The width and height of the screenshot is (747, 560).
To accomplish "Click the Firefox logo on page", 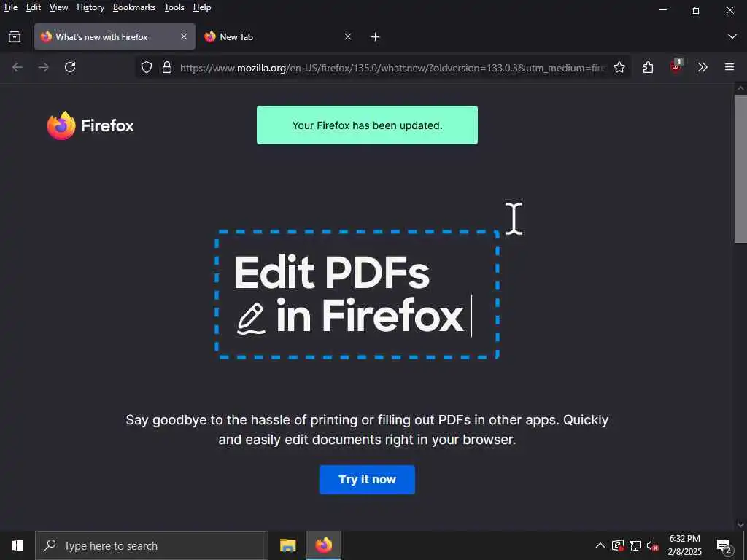I will 90,125.
